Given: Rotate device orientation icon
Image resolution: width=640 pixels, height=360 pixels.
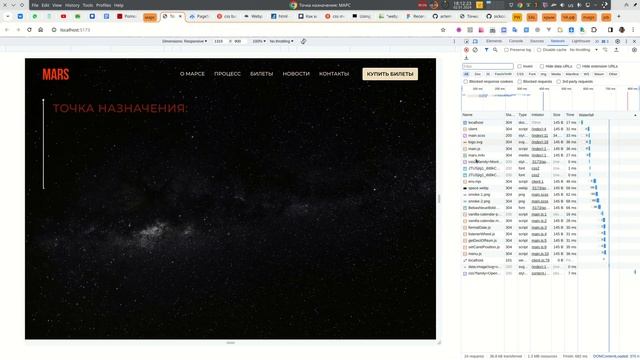Looking at the screenshot, I should point(303,41).
